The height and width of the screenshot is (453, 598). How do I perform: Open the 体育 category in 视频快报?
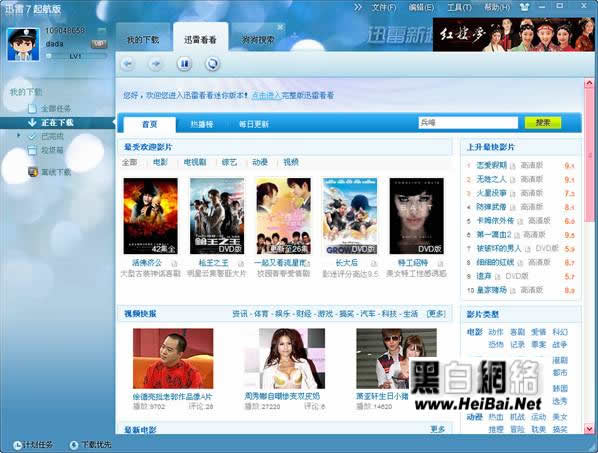[261, 314]
